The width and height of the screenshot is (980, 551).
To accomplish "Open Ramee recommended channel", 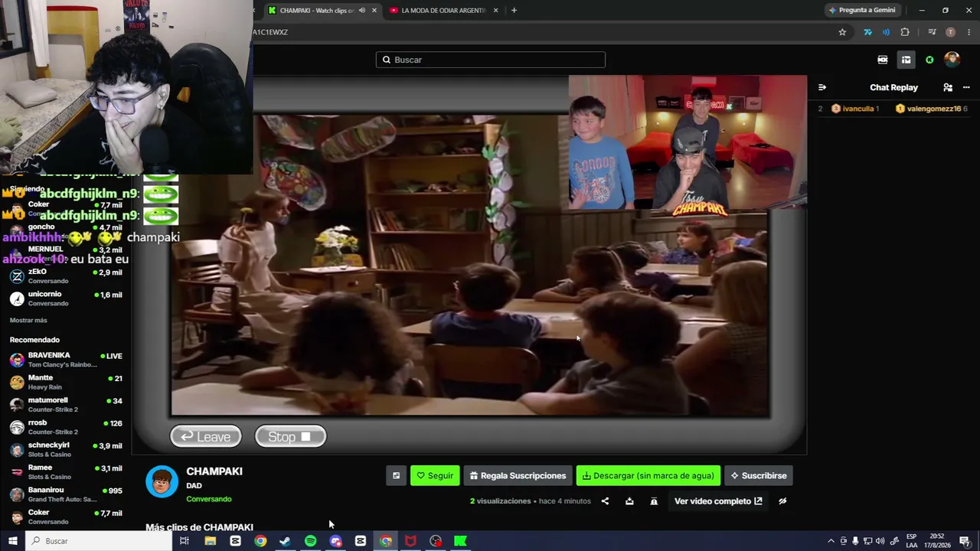I will (x=66, y=472).
